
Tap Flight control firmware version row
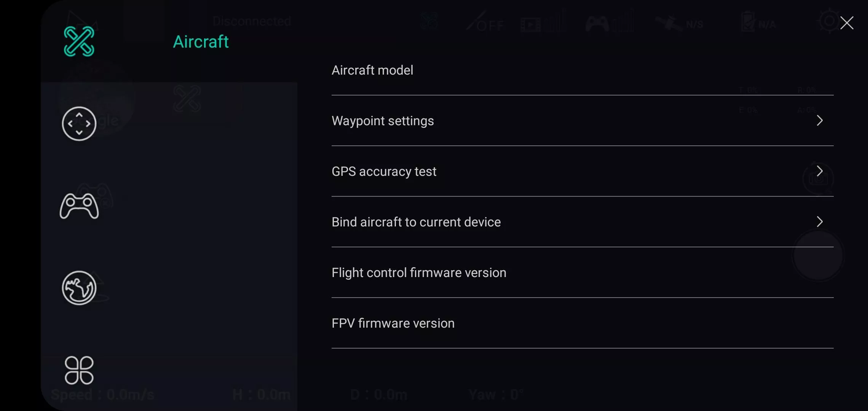tap(582, 272)
